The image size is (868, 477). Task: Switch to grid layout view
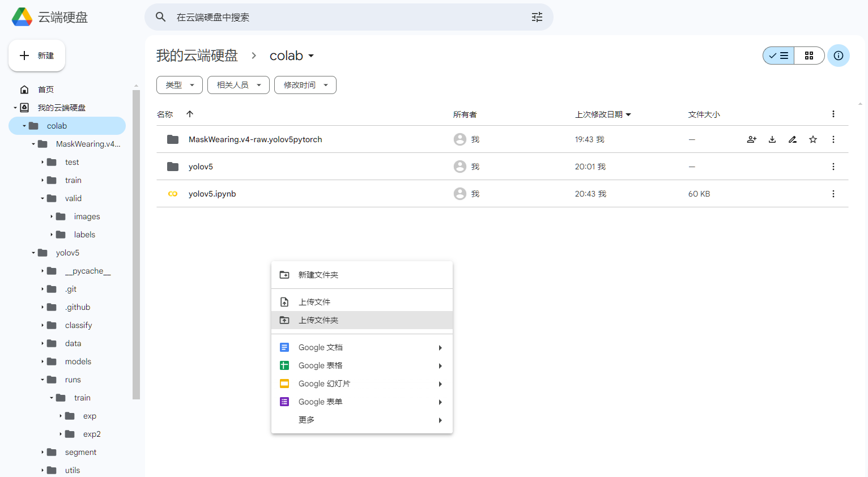point(809,56)
